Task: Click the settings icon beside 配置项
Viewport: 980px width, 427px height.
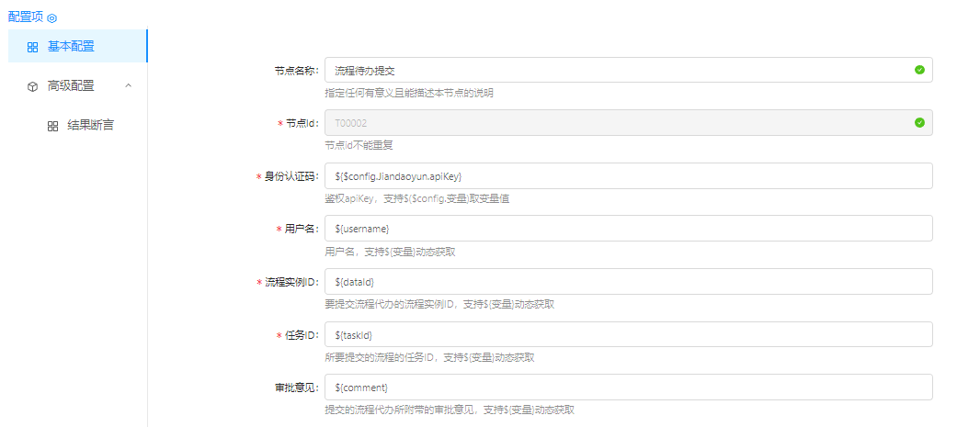Action: point(51,17)
